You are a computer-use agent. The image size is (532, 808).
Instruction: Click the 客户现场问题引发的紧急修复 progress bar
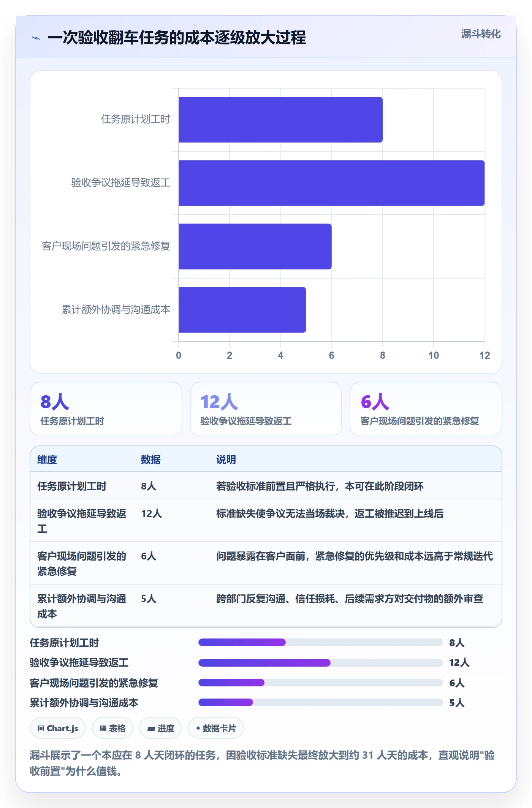point(321,683)
